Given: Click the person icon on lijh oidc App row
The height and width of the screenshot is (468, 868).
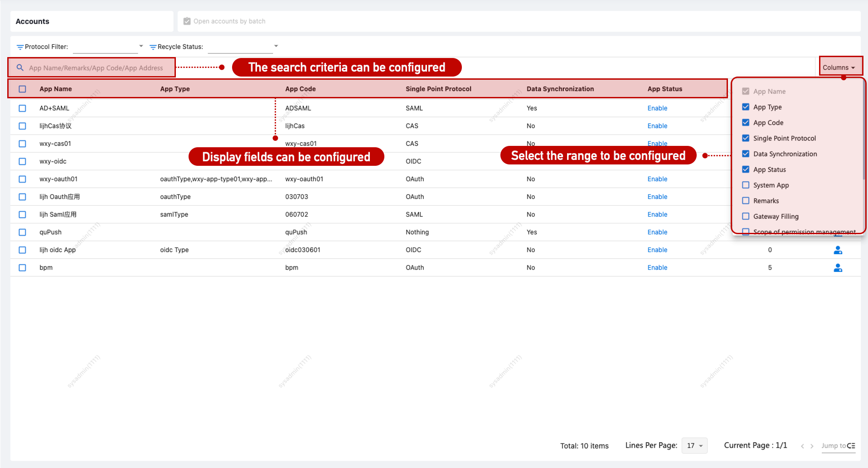Looking at the screenshot, I should (x=838, y=250).
